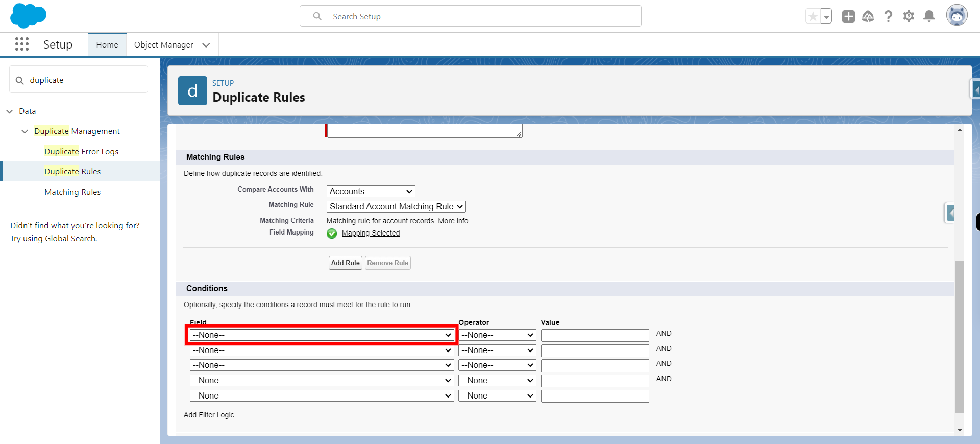Image resolution: width=980 pixels, height=444 pixels.
Task: Collapse the Data tree section
Action: point(10,111)
